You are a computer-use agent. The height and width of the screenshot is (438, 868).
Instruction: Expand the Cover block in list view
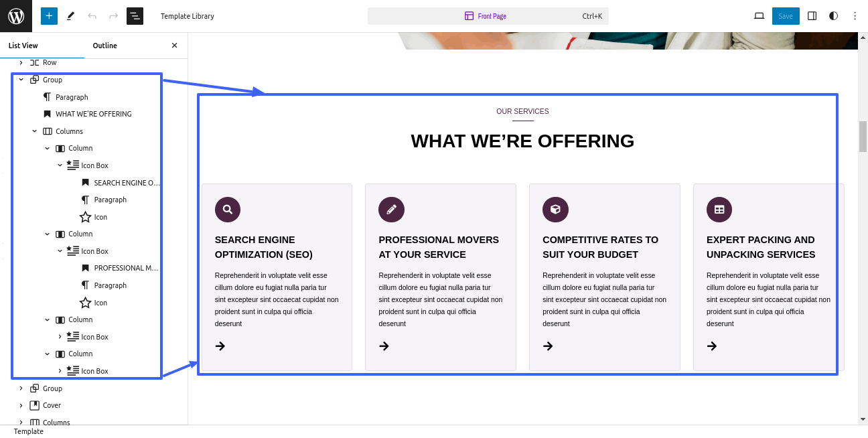(x=21, y=405)
